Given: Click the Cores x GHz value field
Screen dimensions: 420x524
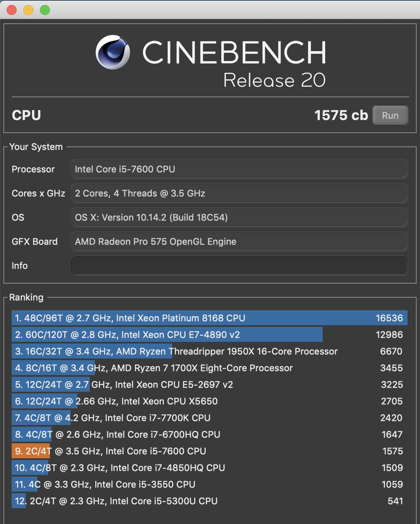Looking at the screenshot, I should [239, 193].
